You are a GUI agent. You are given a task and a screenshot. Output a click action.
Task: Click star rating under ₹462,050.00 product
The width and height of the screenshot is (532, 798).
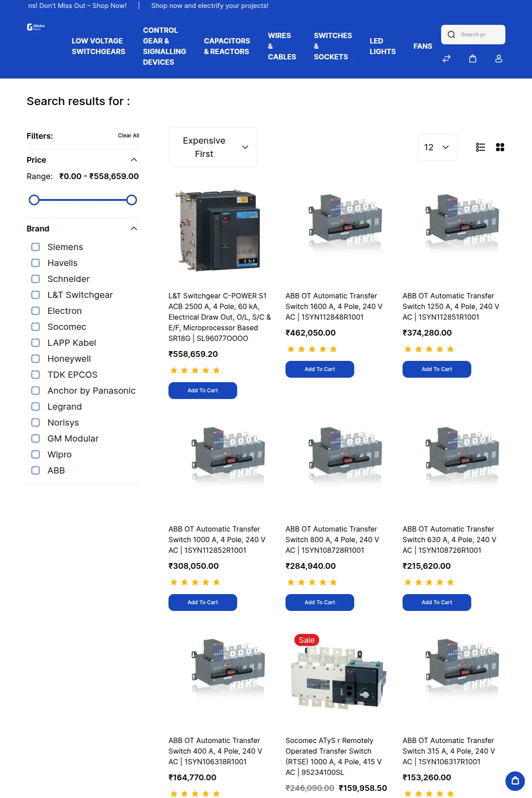tap(312, 349)
